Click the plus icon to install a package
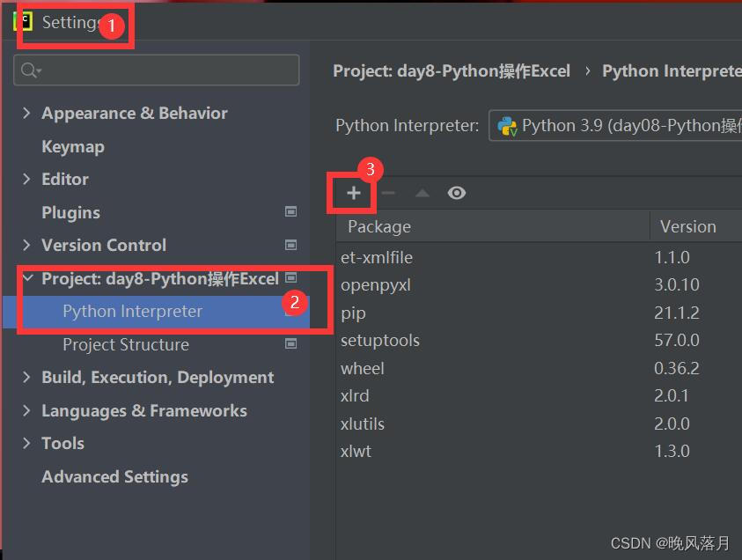742x560 pixels. click(x=353, y=193)
